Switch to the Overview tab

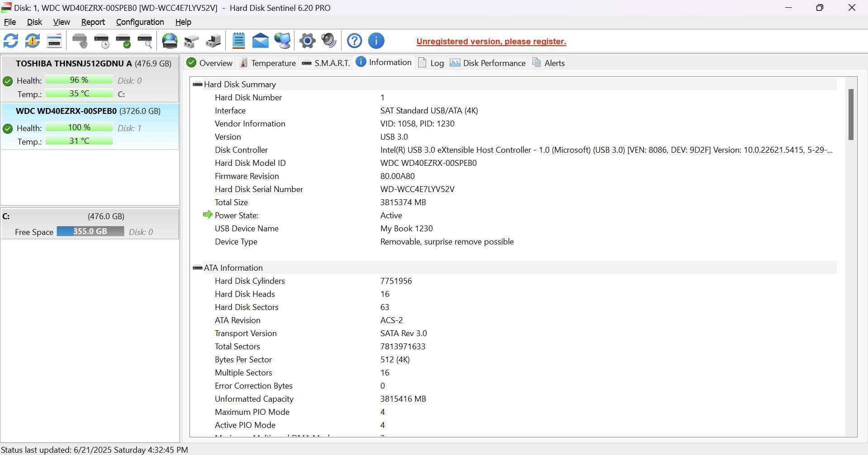(209, 63)
